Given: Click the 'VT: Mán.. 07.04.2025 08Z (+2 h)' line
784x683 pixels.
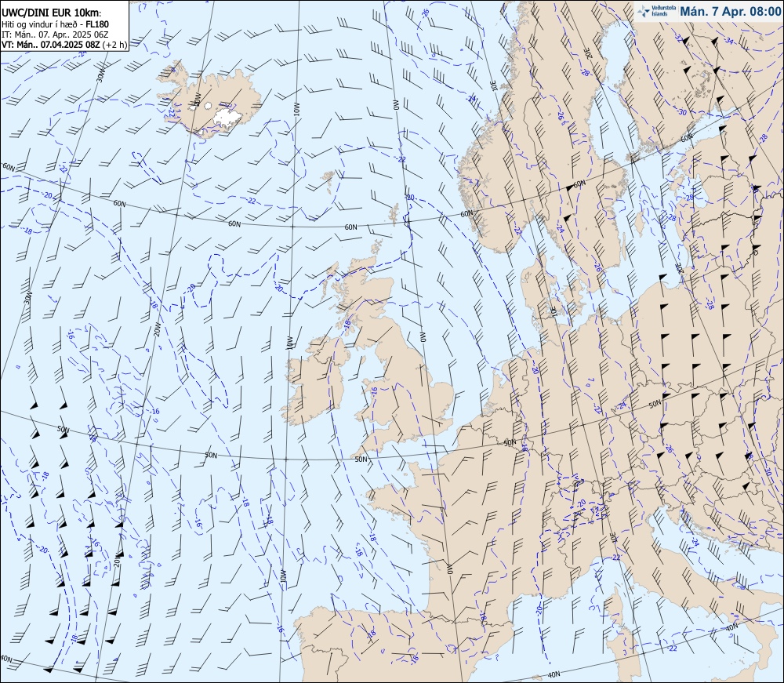Looking at the screenshot, I should point(64,45).
